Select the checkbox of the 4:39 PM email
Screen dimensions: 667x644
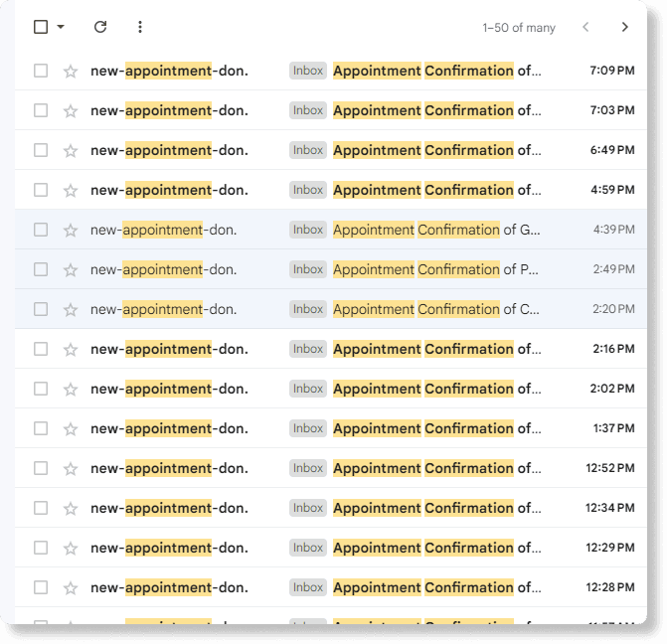pos(41,230)
